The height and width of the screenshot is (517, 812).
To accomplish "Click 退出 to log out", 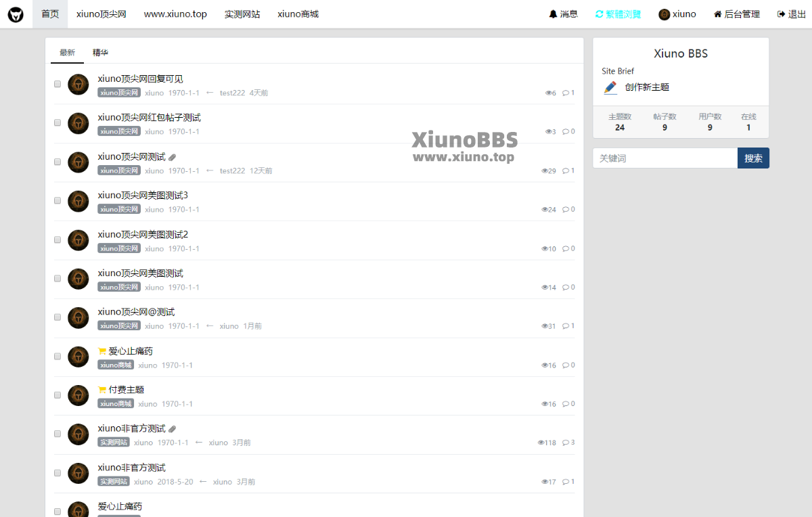I will [x=791, y=14].
